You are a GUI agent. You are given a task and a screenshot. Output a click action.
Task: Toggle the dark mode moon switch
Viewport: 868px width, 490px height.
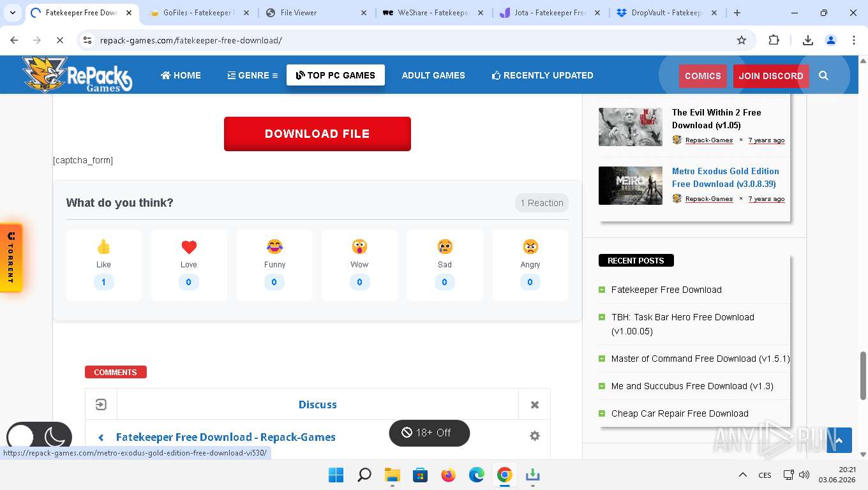click(39, 437)
